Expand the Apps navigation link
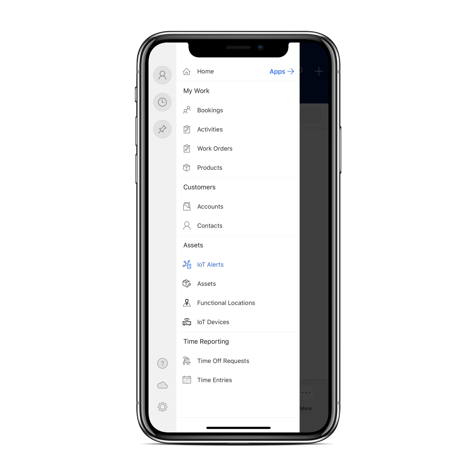The width and height of the screenshot is (476, 476). coord(281,71)
